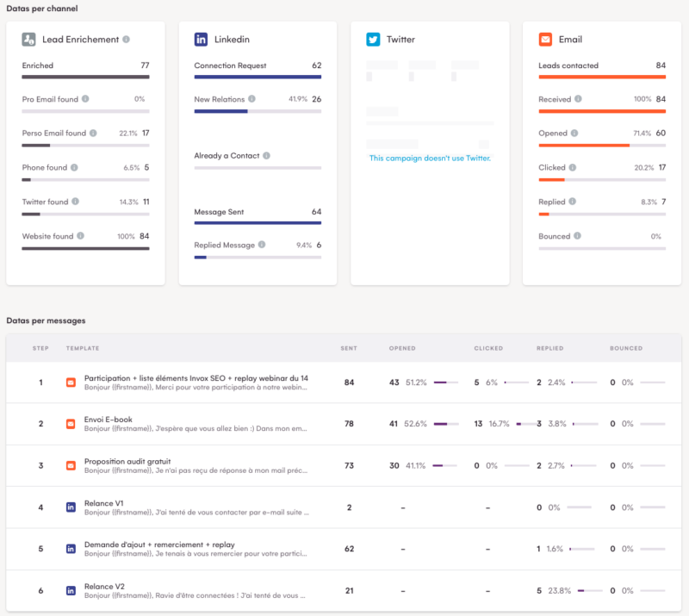
Task: Click the "Datas per channel" heading
Action: coord(41,9)
